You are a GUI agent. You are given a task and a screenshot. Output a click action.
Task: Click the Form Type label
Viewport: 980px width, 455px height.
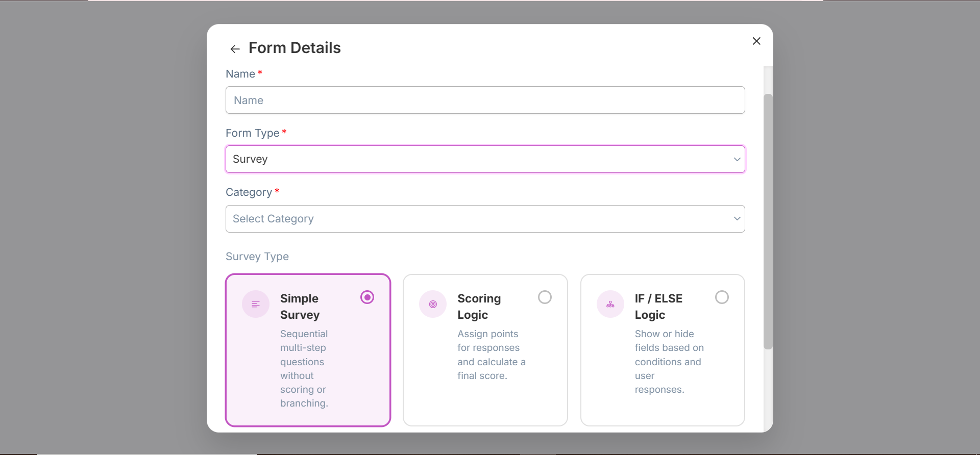[x=253, y=133]
